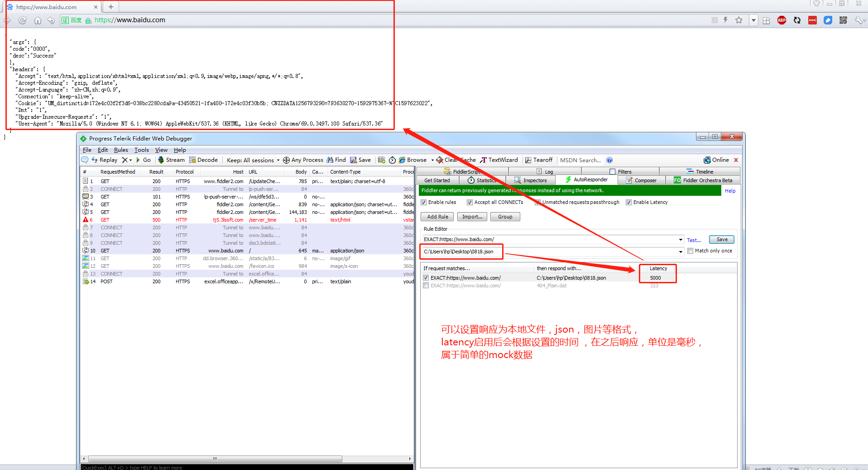Toggle Enable Latency checkbox
The height and width of the screenshot is (470, 868).
pyautogui.click(x=629, y=202)
